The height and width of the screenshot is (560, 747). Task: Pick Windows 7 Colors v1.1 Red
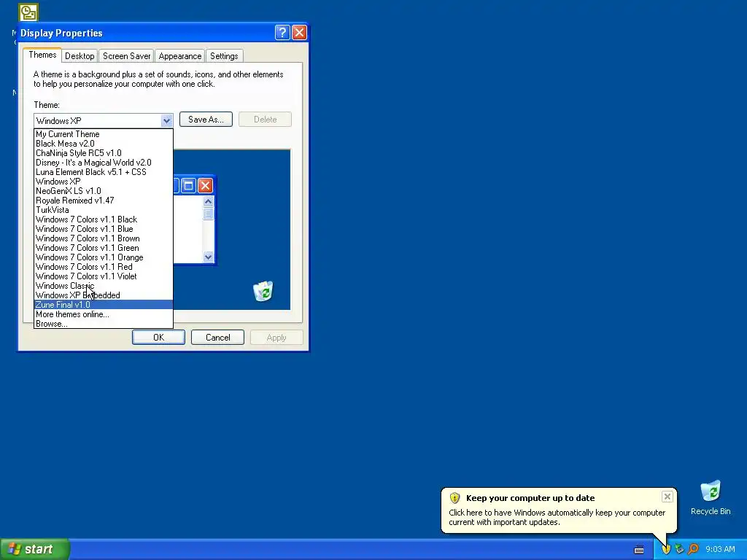[x=104, y=267]
